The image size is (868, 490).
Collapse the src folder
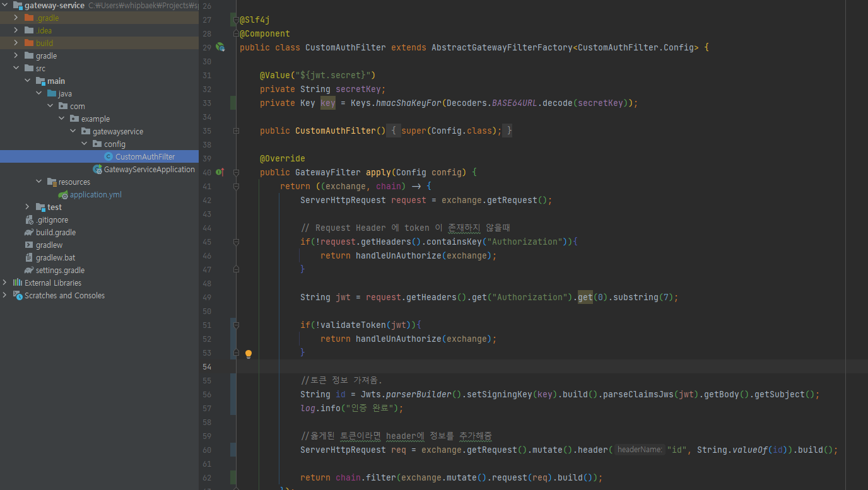pos(16,68)
